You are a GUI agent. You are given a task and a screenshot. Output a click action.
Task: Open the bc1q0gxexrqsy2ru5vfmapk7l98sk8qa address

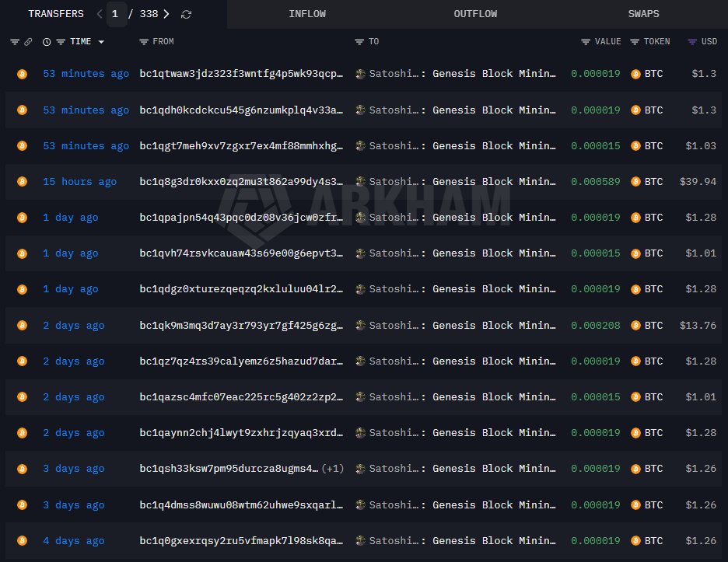pos(241,541)
